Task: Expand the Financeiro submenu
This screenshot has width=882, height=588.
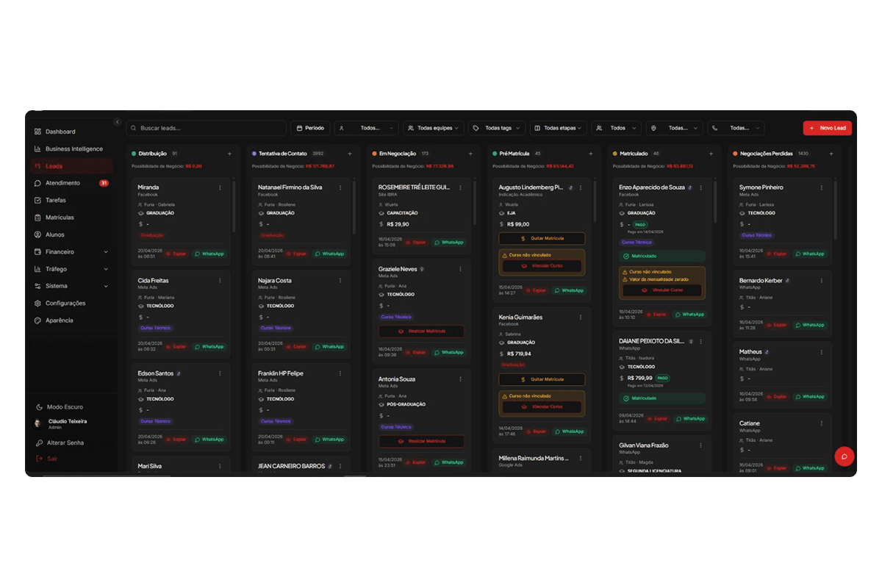Action: coord(71,251)
